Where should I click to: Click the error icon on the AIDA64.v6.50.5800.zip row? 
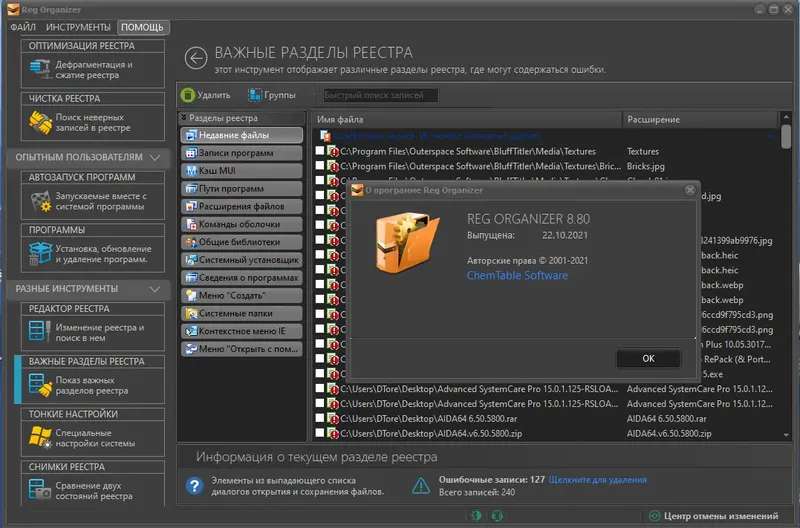tap(333, 433)
